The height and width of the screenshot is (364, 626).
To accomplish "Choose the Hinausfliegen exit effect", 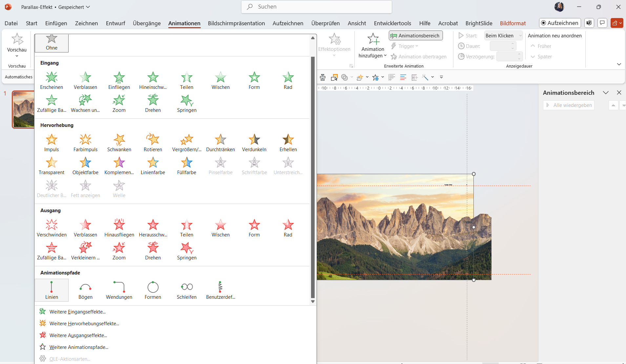I will coord(119,228).
